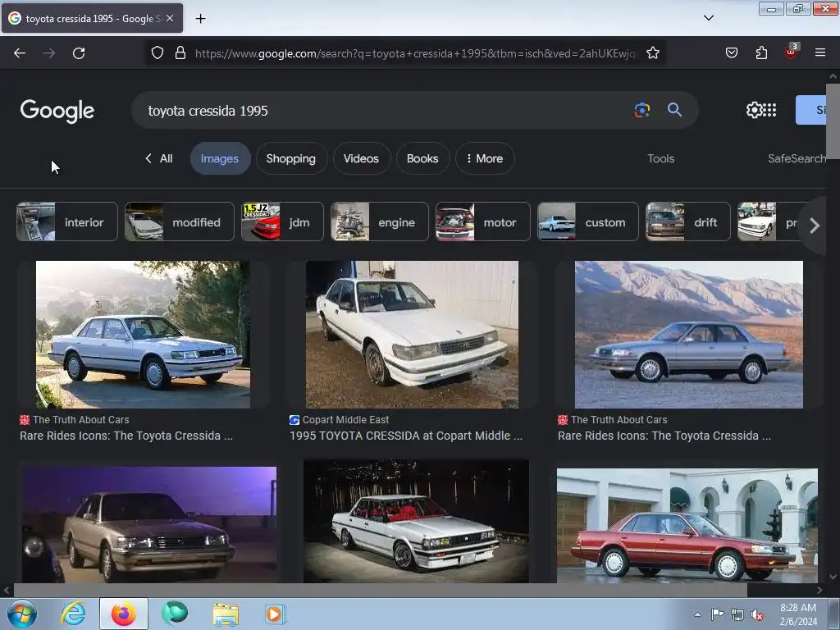Filter images by drift chip

(688, 221)
